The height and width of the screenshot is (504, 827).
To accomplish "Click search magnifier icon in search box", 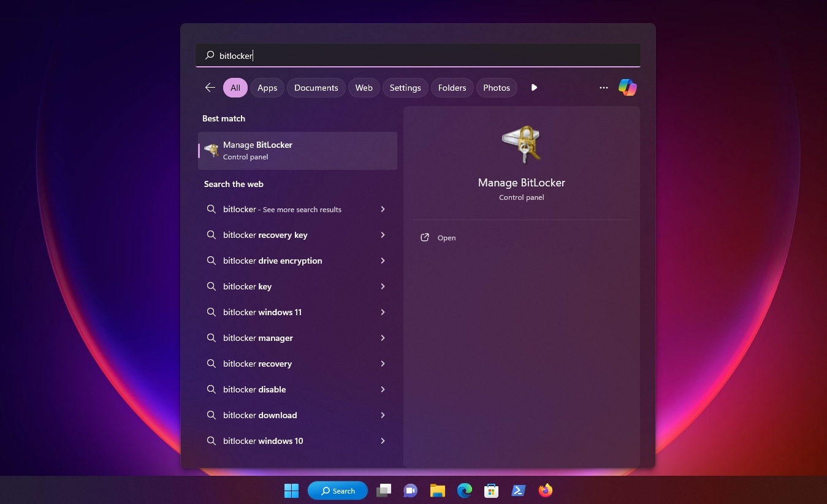I will pyautogui.click(x=210, y=56).
